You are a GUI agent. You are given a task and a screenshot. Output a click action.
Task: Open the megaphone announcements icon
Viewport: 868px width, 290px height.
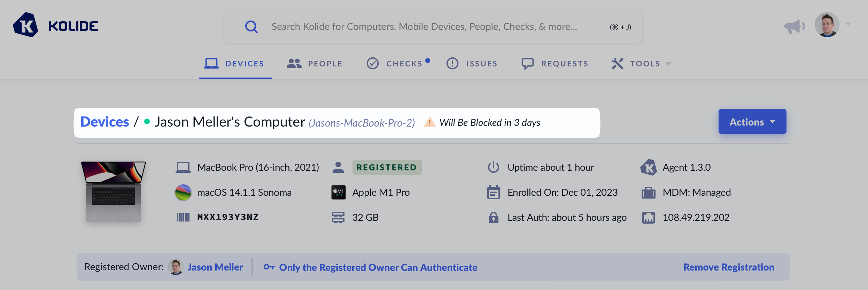tap(794, 26)
